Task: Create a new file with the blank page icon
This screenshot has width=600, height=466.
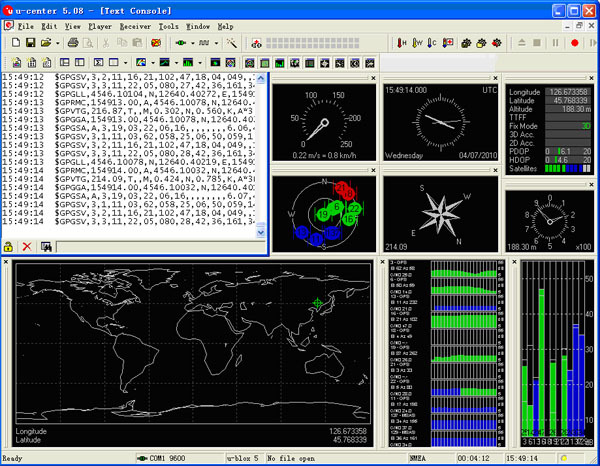Action: coord(16,42)
